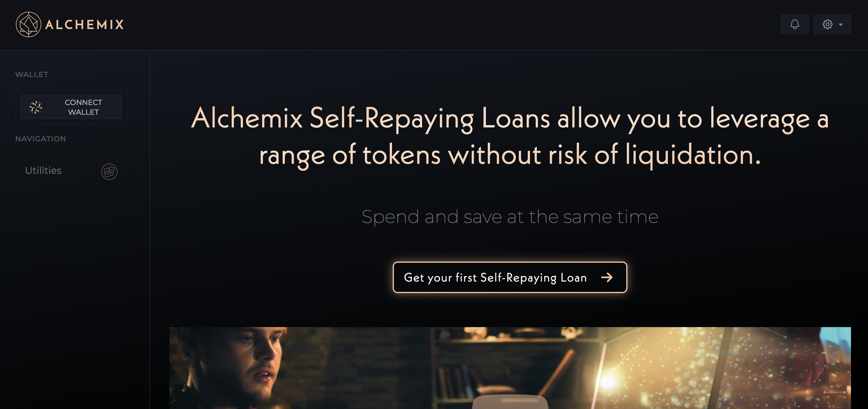Viewport: 868px width, 409px height.
Task: Expand the caret beside the gear
Action: point(841,25)
